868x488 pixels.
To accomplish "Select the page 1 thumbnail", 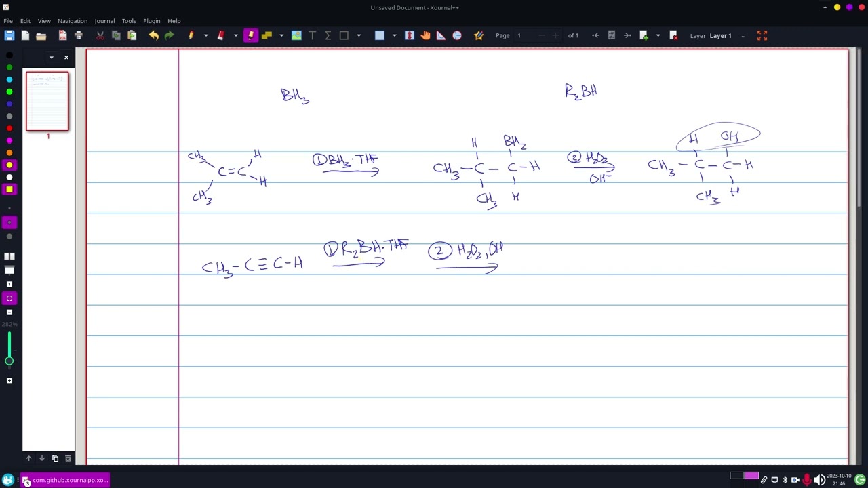I will [47, 101].
